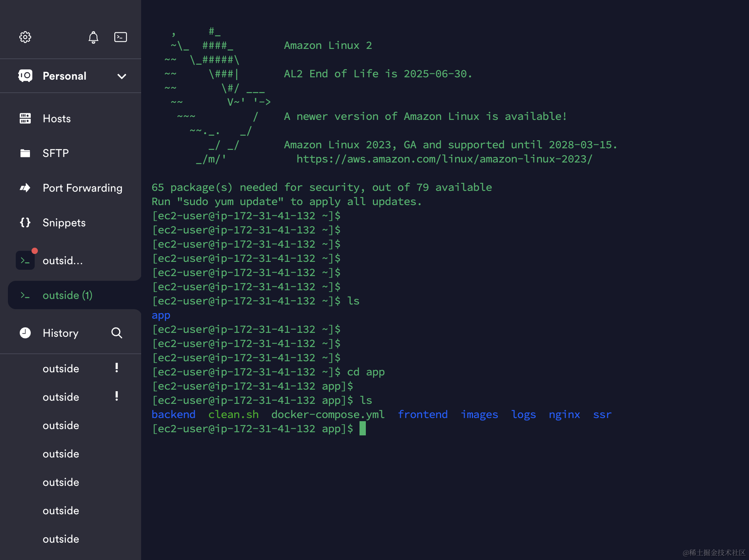Click the History clock icon
Screen dimensions: 749x560
(25, 333)
